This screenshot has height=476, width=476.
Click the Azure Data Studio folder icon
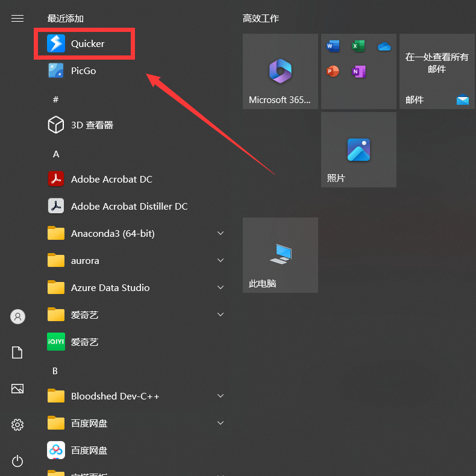(56, 287)
